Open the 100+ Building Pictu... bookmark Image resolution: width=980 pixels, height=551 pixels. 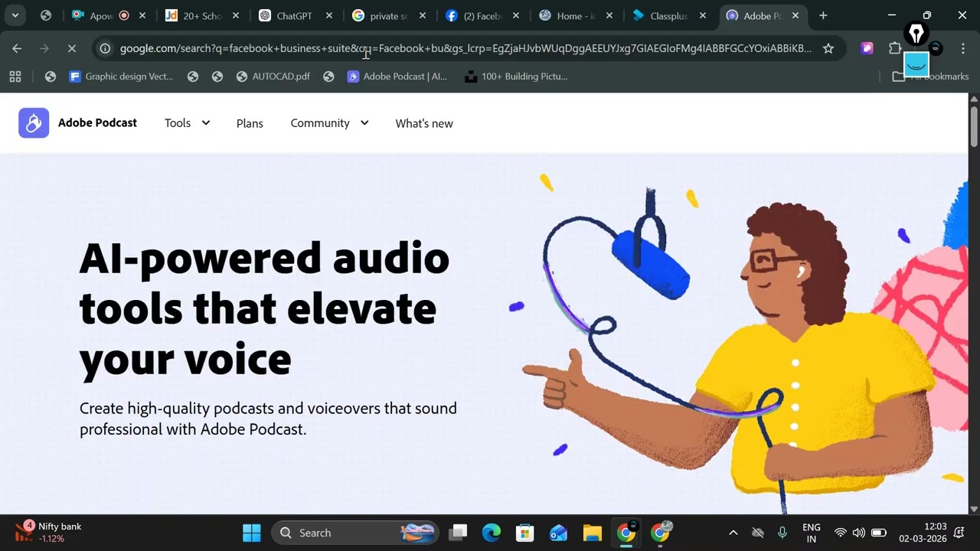pyautogui.click(x=516, y=77)
